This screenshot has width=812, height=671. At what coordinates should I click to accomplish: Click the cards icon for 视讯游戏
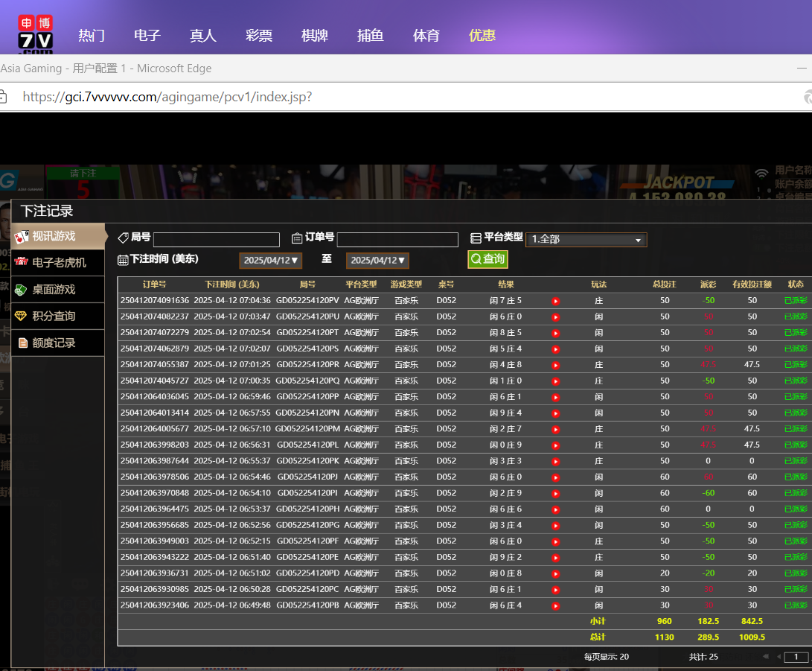click(x=21, y=236)
